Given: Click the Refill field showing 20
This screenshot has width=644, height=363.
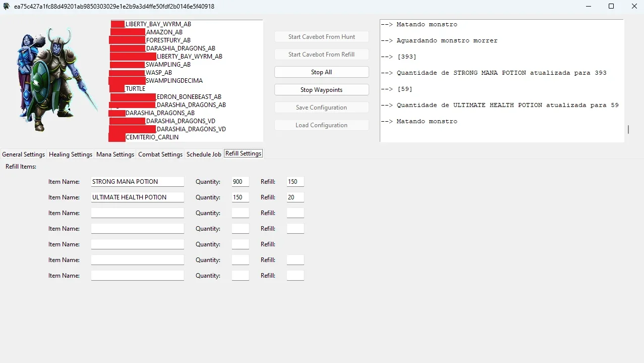Looking at the screenshot, I should tap(296, 197).
